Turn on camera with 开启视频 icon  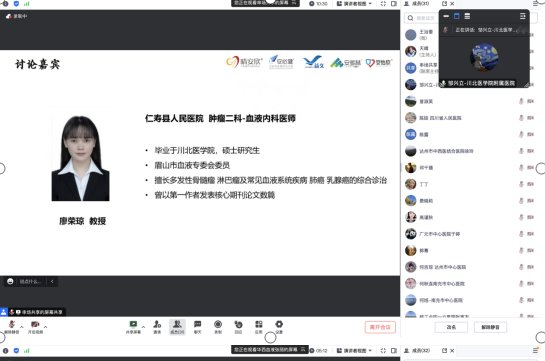coord(35,327)
